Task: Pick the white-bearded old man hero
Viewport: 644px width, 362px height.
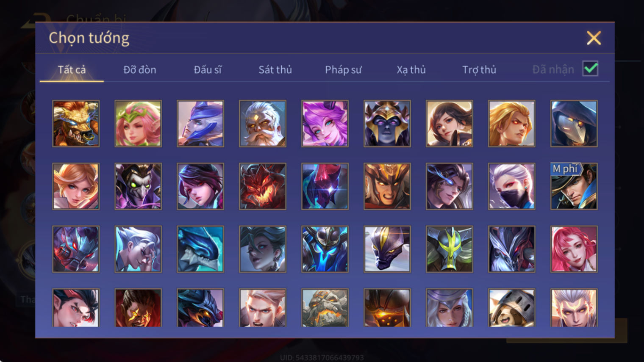Action: click(263, 124)
